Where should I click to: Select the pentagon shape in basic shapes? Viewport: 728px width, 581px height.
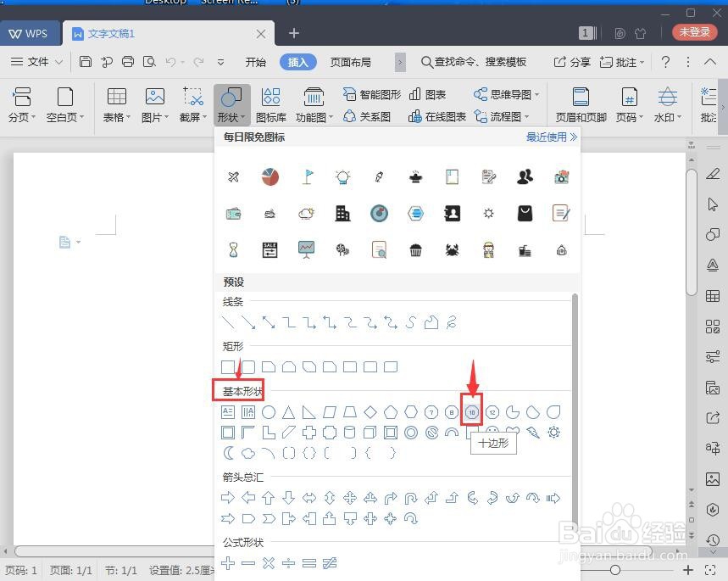click(391, 412)
